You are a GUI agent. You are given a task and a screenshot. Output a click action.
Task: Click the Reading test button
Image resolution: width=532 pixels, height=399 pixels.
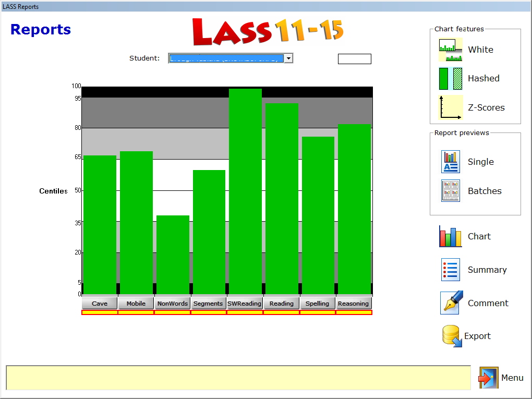pos(282,304)
